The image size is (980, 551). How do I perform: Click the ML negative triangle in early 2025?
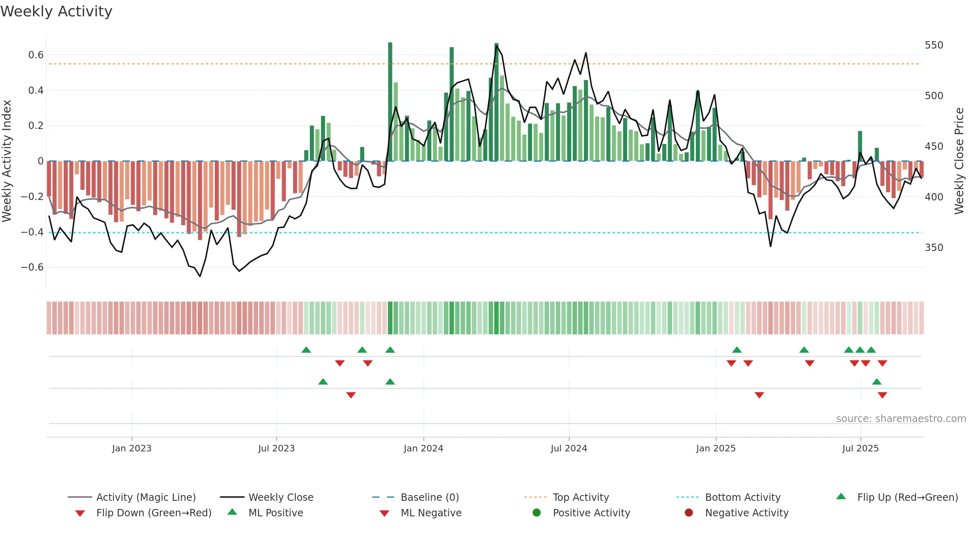tap(759, 395)
